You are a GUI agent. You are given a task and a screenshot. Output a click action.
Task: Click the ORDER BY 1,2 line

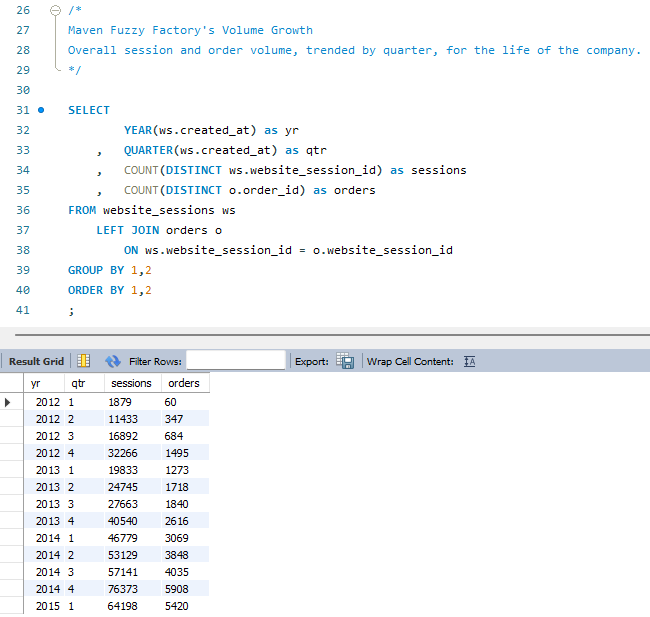click(110, 290)
